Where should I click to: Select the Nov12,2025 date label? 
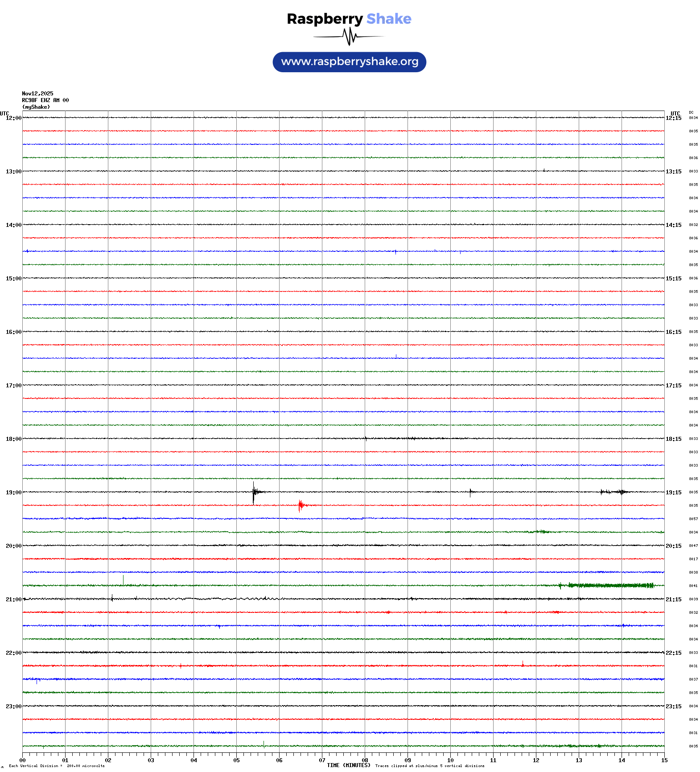pyautogui.click(x=37, y=94)
